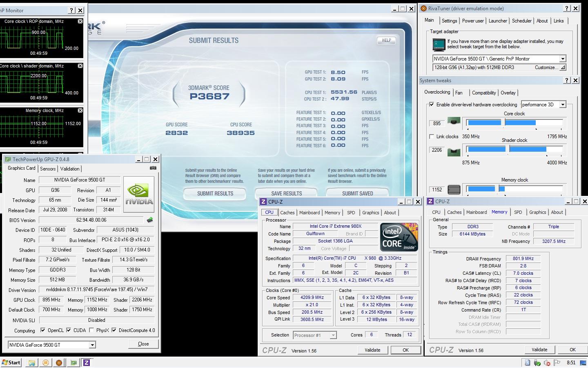This screenshot has height=368, width=588.
Task: Click the SAVE RESULTS button in 3DMark
Action: click(x=287, y=193)
